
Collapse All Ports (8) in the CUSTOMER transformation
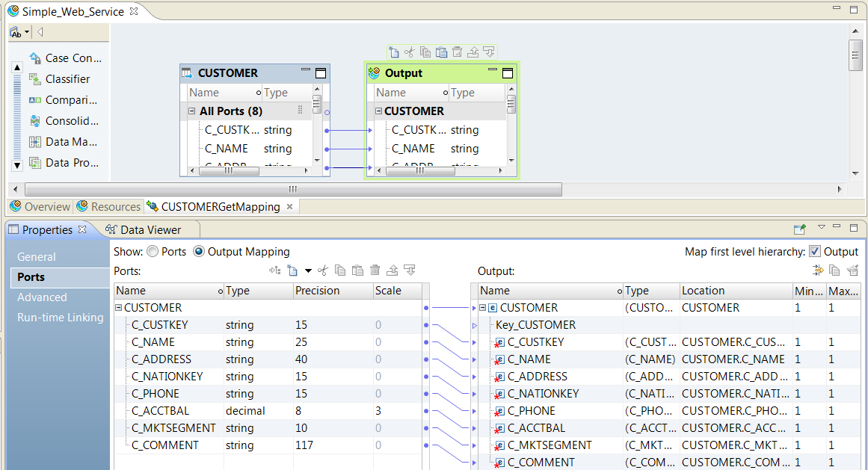[191, 111]
